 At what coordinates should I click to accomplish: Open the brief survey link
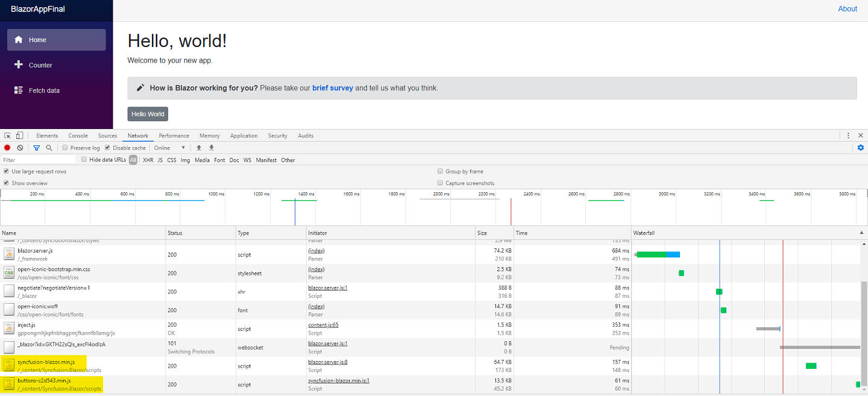pyautogui.click(x=332, y=88)
